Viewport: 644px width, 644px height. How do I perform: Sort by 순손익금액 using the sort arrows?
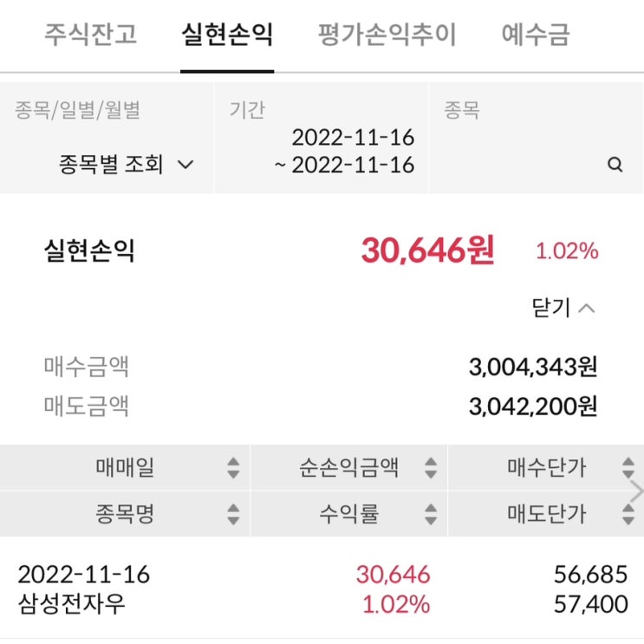431,469
